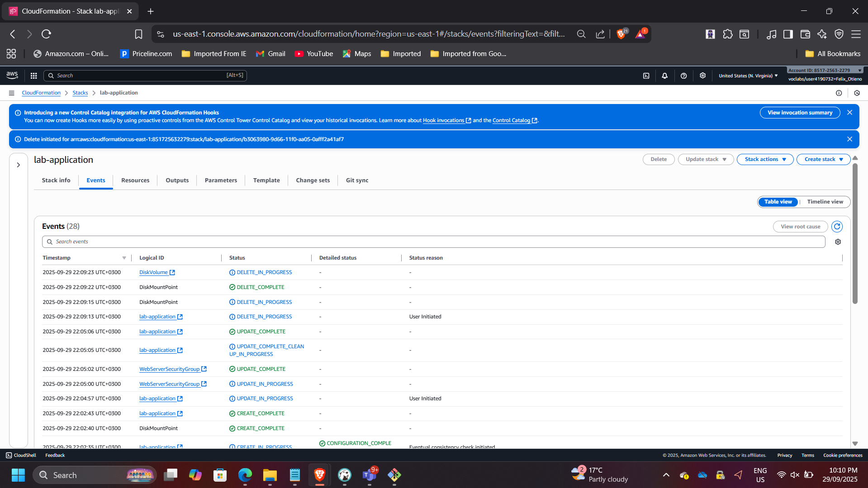The image size is (868, 488).
Task: Switch to the Resources tab
Action: tap(135, 180)
